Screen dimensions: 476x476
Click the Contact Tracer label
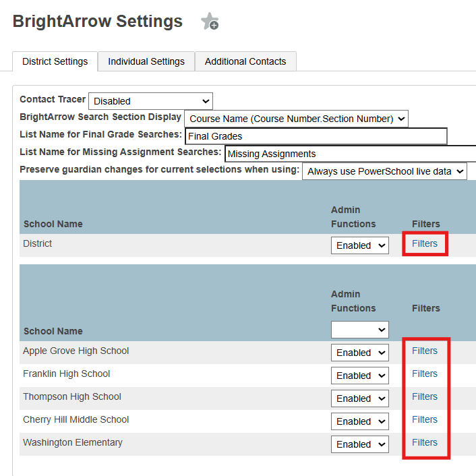[x=53, y=99]
